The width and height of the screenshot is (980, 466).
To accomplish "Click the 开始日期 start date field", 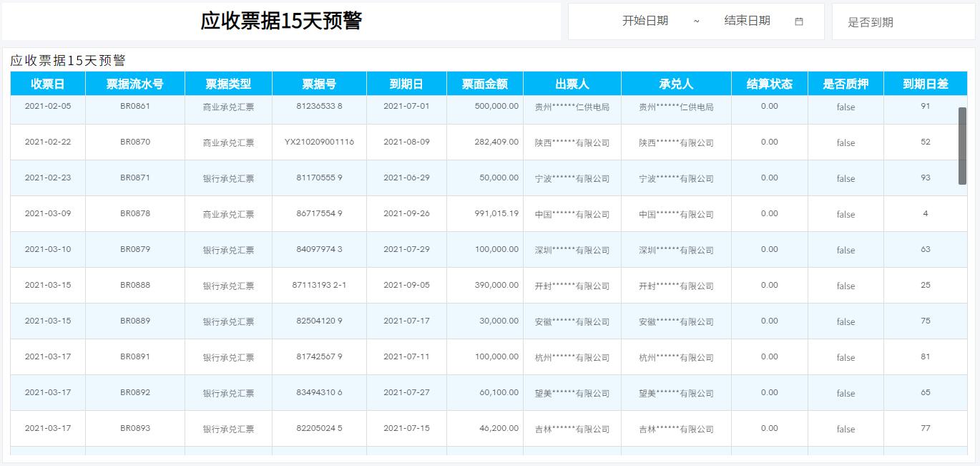I will [x=644, y=21].
